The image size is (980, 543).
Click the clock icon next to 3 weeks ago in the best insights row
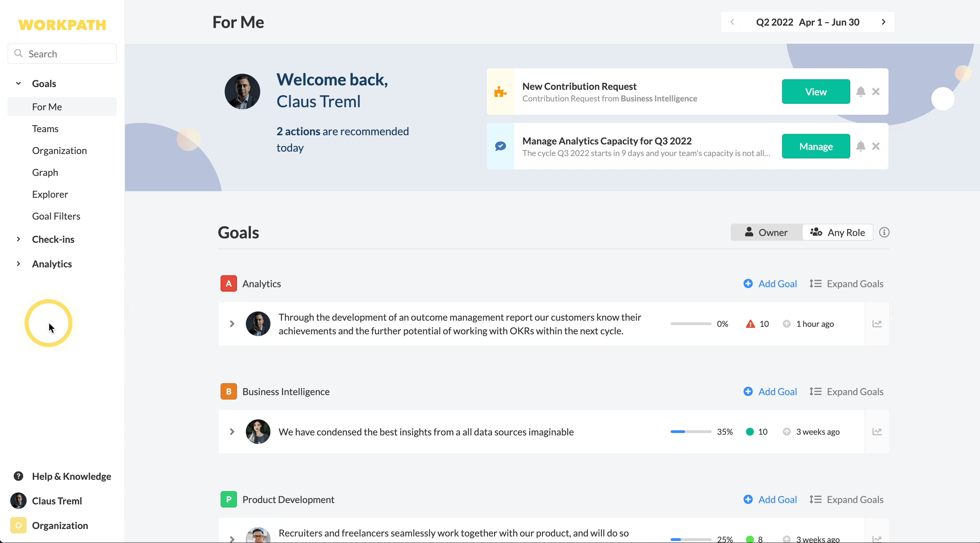point(787,432)
